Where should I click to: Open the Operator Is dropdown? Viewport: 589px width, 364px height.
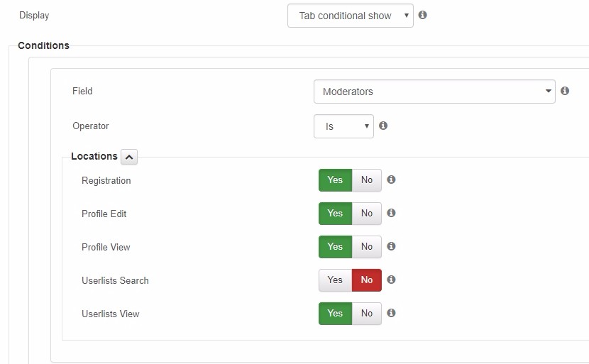coord(343,126)
